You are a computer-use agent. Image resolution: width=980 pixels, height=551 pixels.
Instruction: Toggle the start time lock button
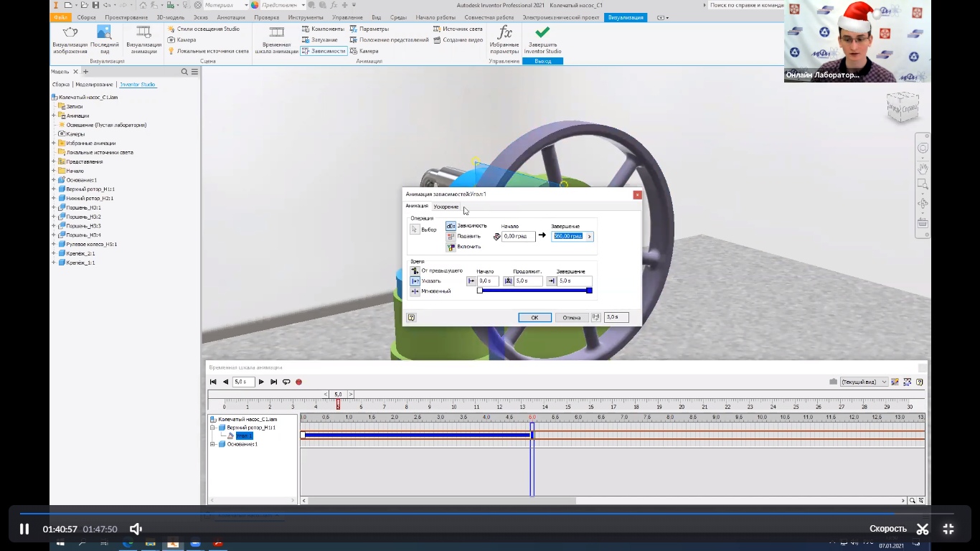tap(471, 281)
